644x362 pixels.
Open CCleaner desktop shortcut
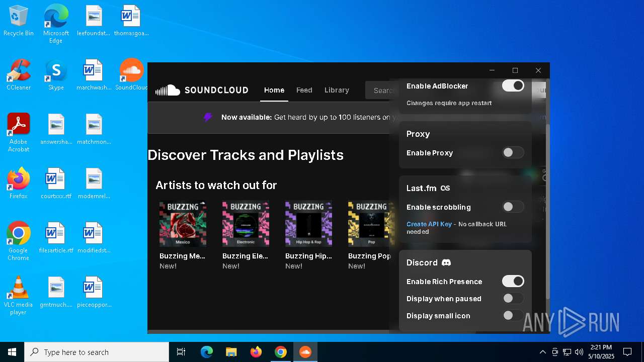click(19, 75)
